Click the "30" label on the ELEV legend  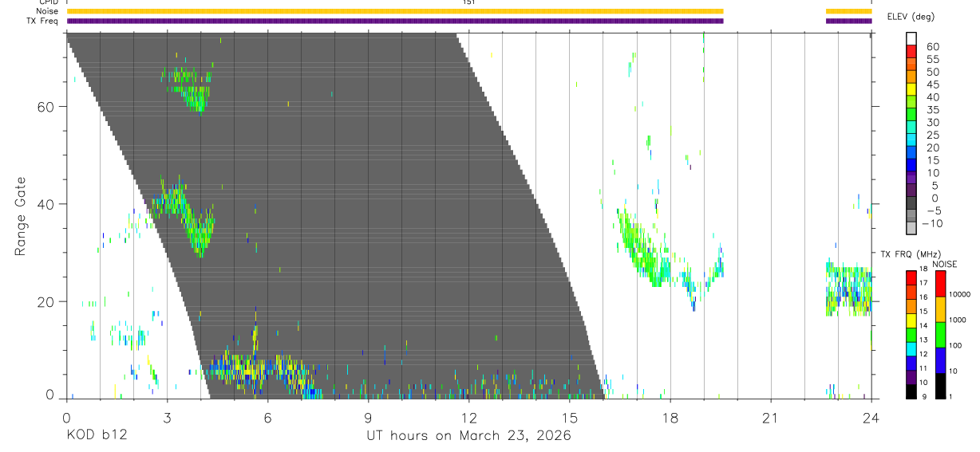[x=932, y=122]
